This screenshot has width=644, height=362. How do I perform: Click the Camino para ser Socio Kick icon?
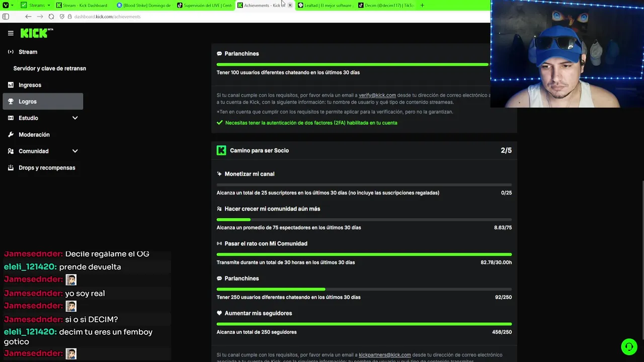click(221, 150)
